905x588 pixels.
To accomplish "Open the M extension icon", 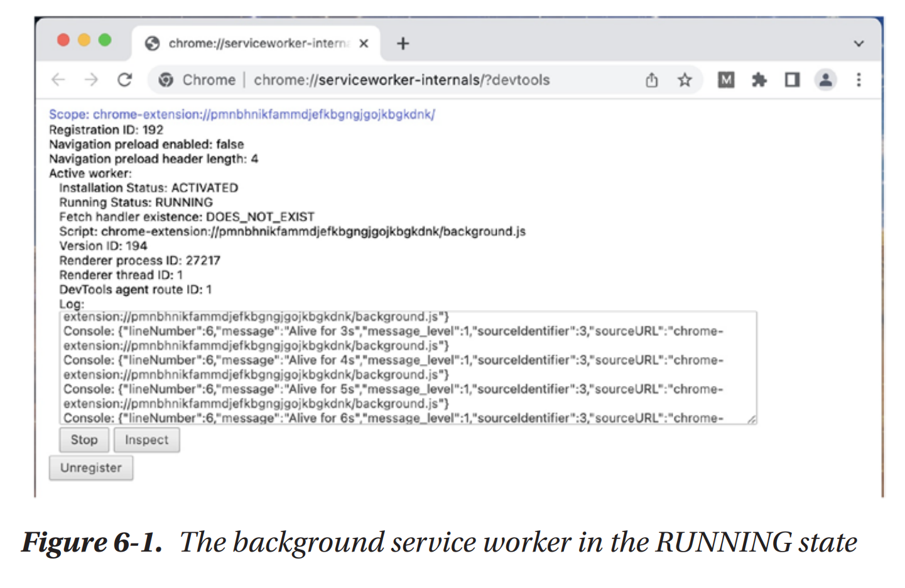I will coord(726,80).
